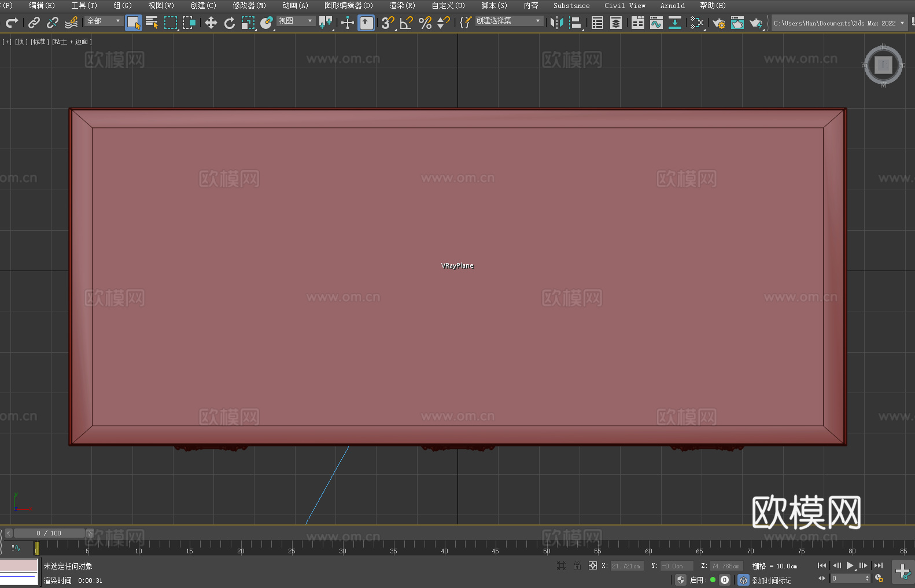Screen dimensions: 915x588
Task: Select the Scale tool
Action: point(248,23)
